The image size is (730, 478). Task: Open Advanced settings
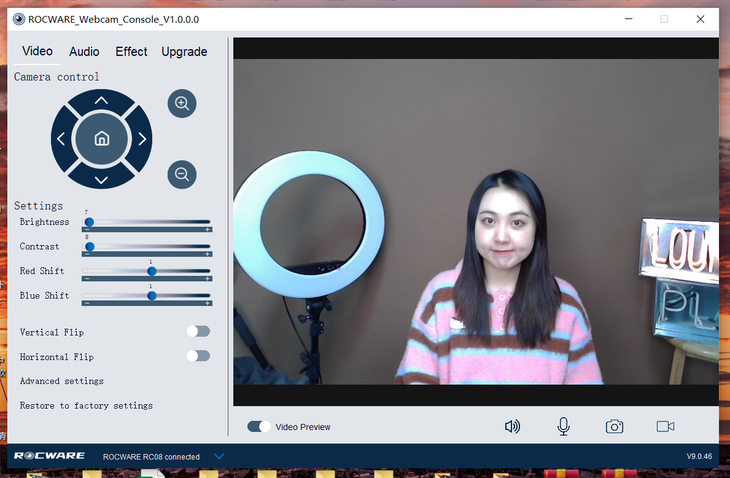pyautogui.click(x=61, y=381)
